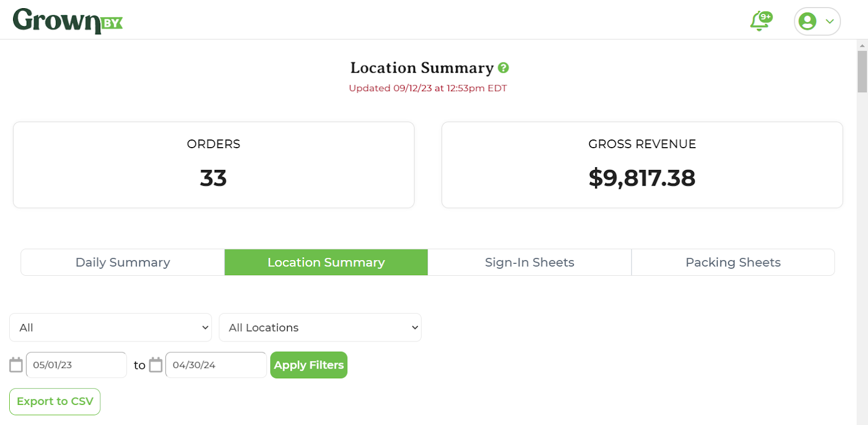
Task: Open the start date calendar icon
Action: [x=16, y=365]
